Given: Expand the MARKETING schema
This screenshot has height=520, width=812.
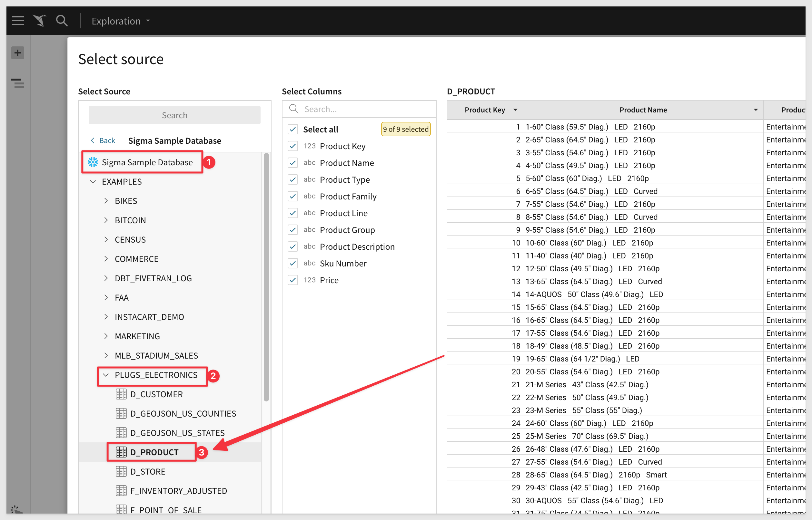Looking at the screenshot, I should click(x=106, y=336).
